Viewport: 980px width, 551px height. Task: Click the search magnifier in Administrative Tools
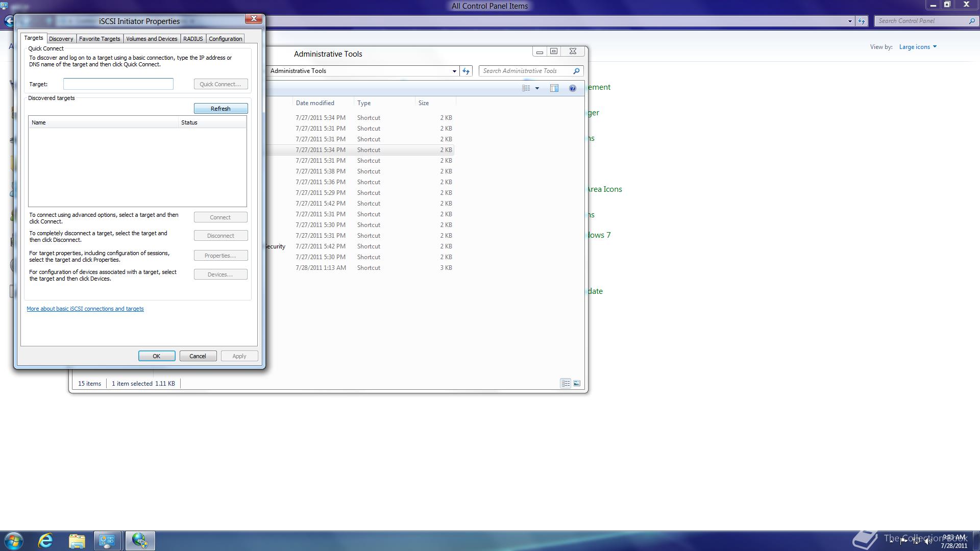(x=576, y=71)
